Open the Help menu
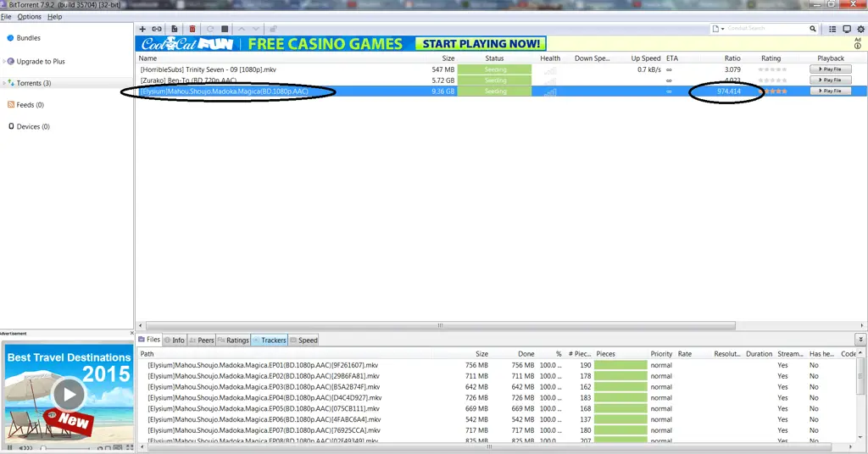 (x=54, y=17)
